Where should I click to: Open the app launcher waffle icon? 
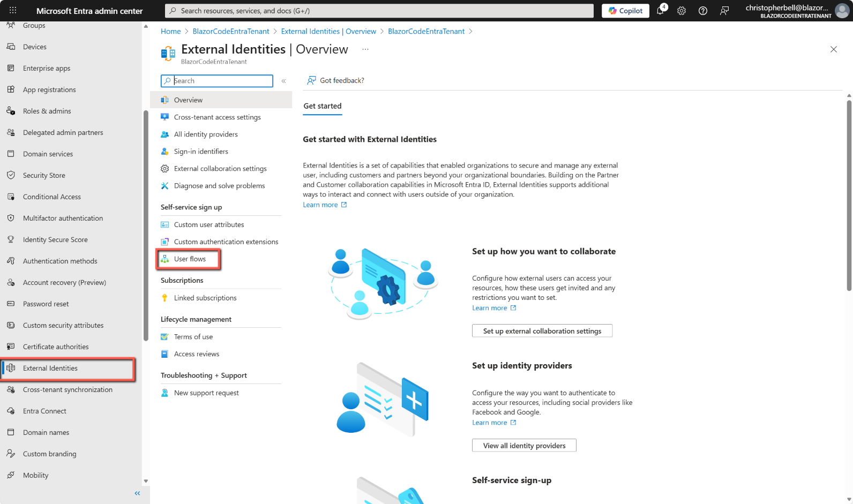tap(13, 11)
